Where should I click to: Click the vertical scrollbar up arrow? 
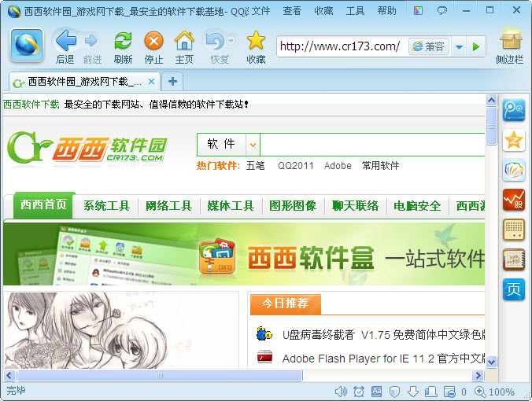coord(491,101)
